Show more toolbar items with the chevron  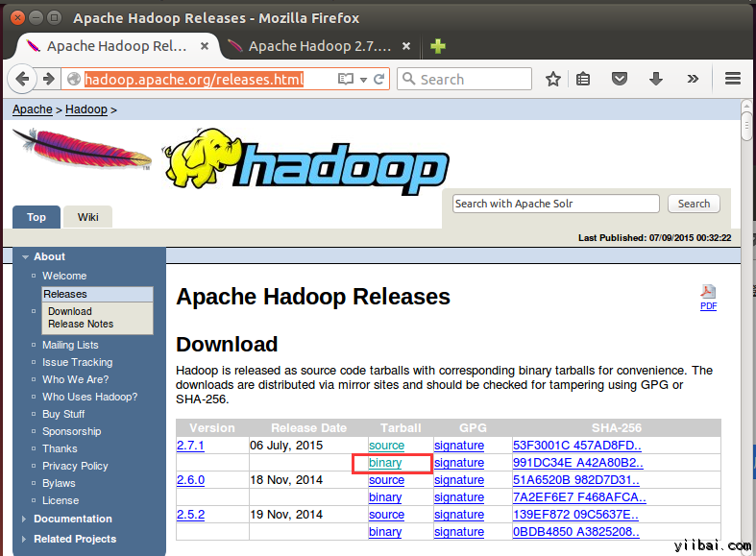point(693,79)
